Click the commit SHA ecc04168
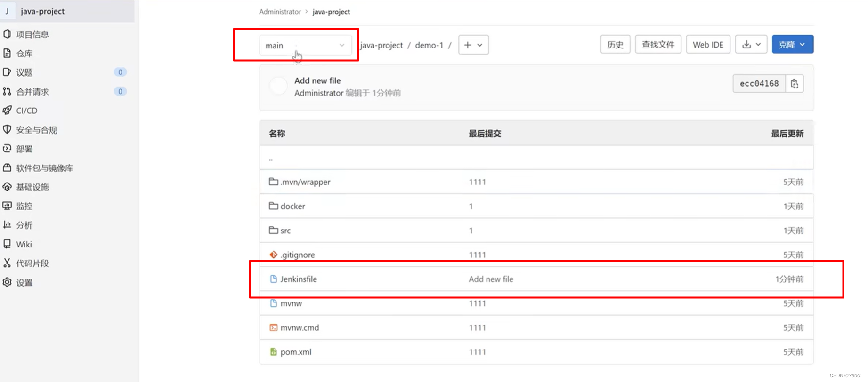This screenshot has height=382, width=868. pyautogui.click(x=759, y=84)
